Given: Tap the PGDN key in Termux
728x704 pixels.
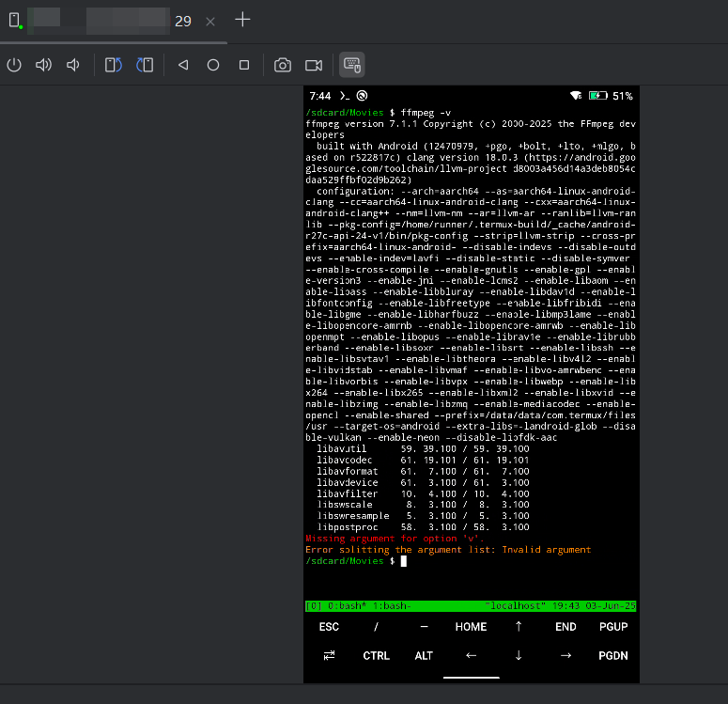Looking at the screenshot, I should [x=613, y=656].
